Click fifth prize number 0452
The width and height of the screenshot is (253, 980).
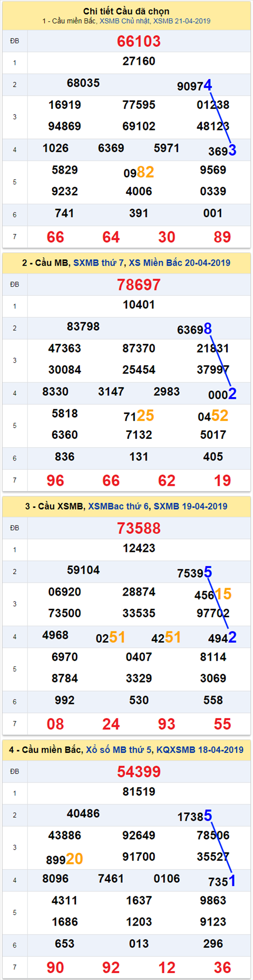click(x=213, y=416)
